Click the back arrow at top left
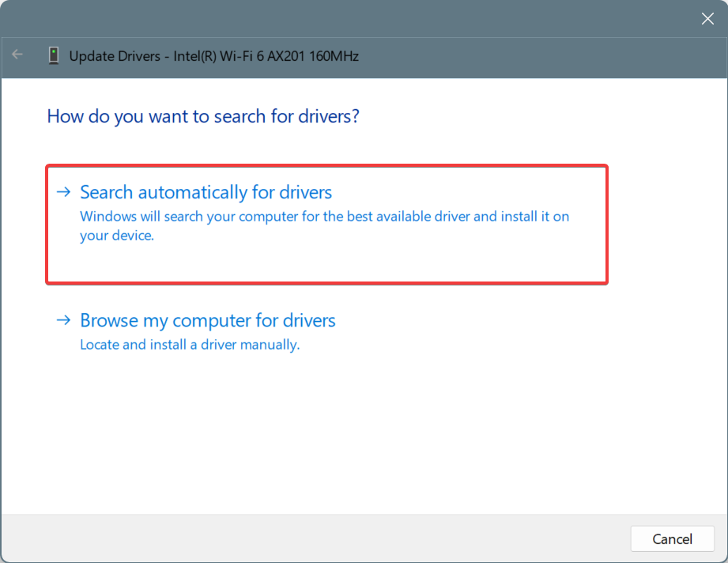Screen dimensions: 728x563 [x=17, y=55]
